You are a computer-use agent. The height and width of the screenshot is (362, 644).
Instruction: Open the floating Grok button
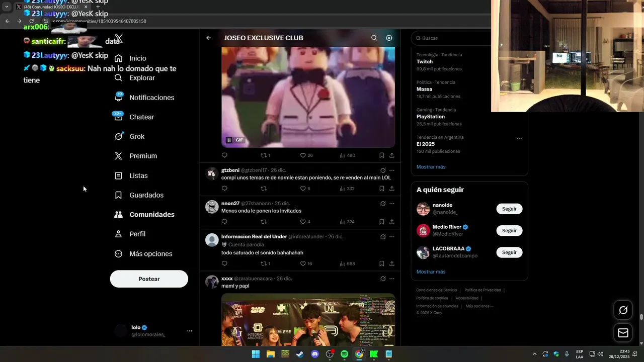[x=623, y=310]
